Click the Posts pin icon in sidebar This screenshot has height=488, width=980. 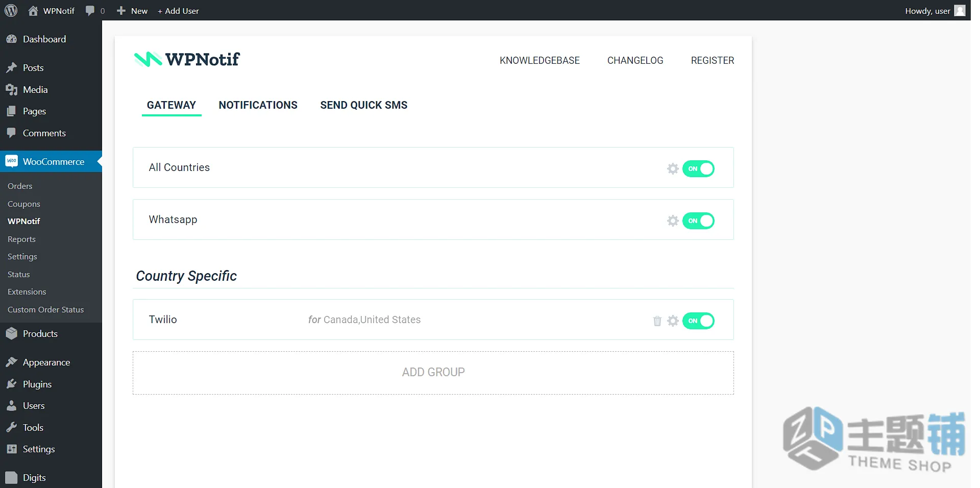11,68
